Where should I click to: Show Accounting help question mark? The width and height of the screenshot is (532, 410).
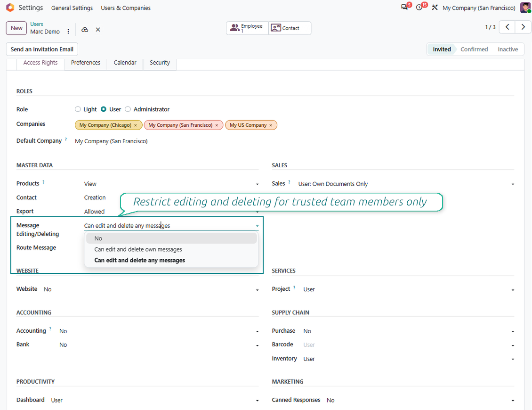pyautogui.click(x=50, y=329)
